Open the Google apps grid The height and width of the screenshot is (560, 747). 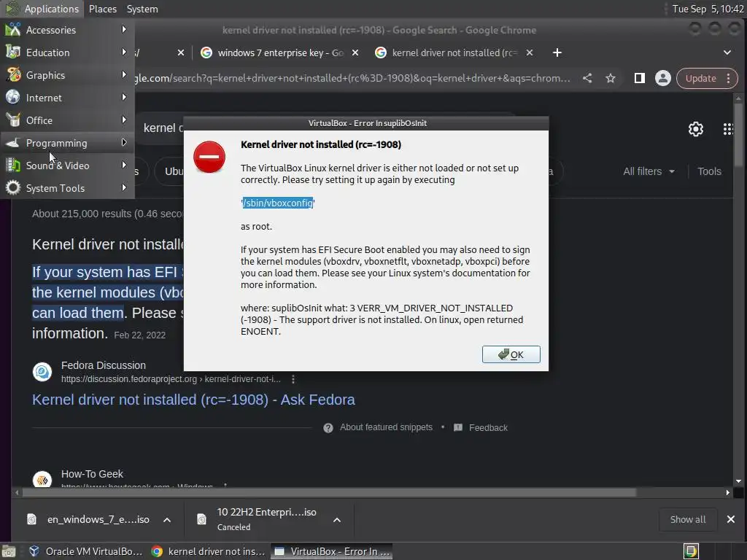728,129
